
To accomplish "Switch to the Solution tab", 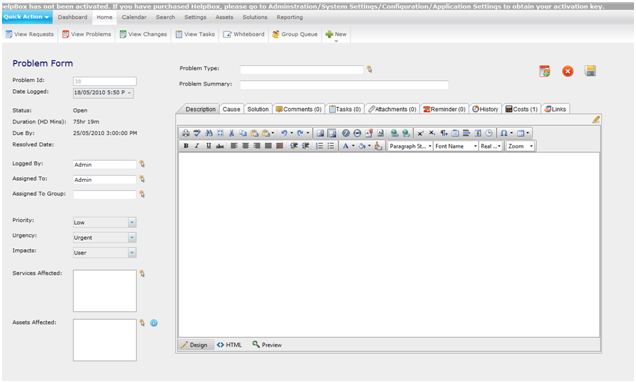I will [x=258, y=109].
